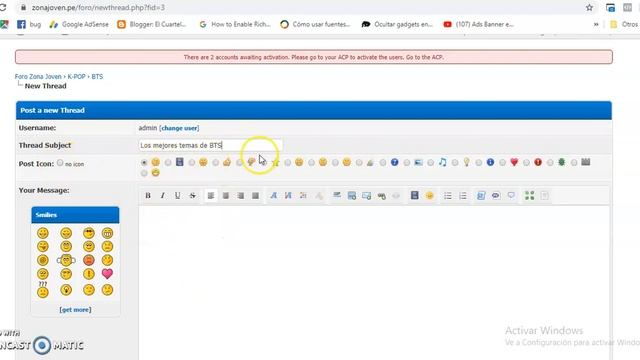Focus the Thread Subject field
This screenshot has height=360, width=640.
point(210,145)
